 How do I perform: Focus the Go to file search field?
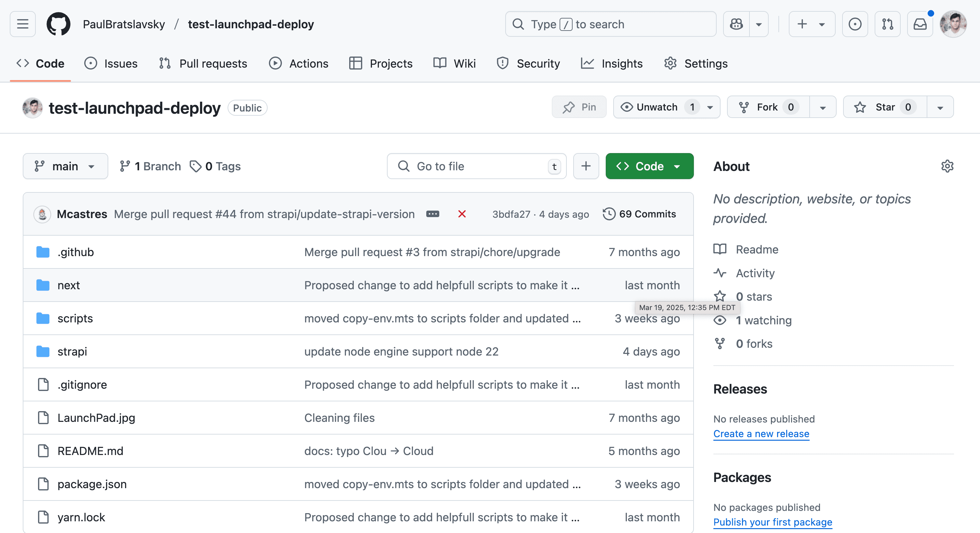tap(476, 166)
